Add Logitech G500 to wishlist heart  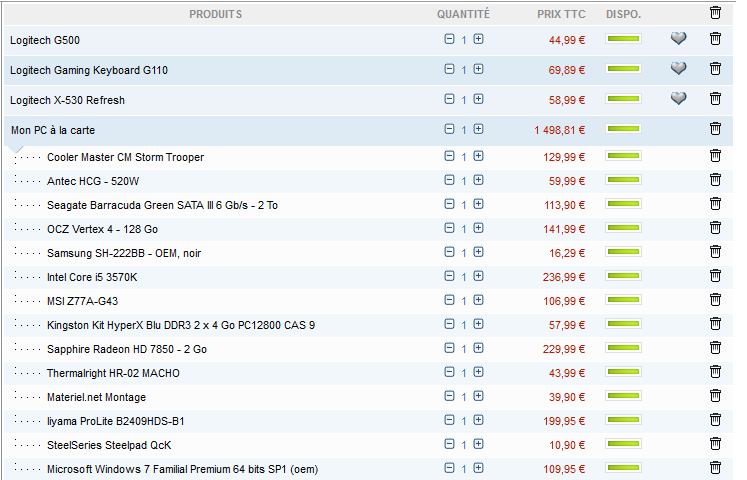[x=679, y=39]
